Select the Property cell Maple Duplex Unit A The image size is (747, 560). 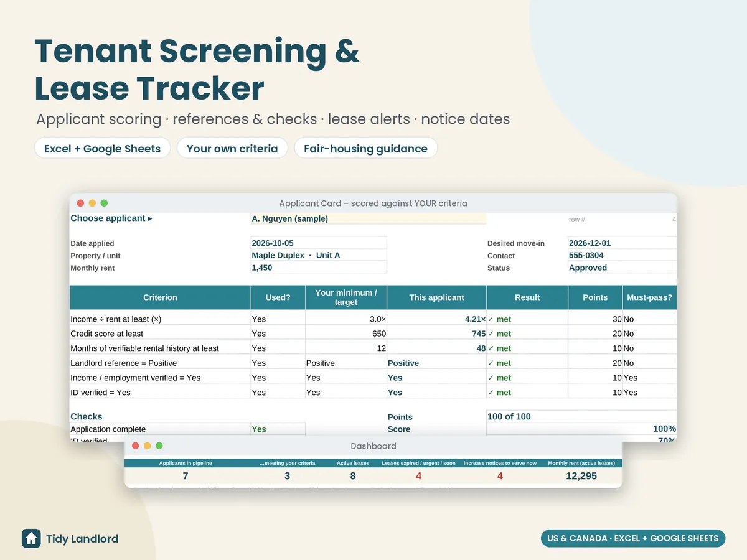(x=319, y=255)
